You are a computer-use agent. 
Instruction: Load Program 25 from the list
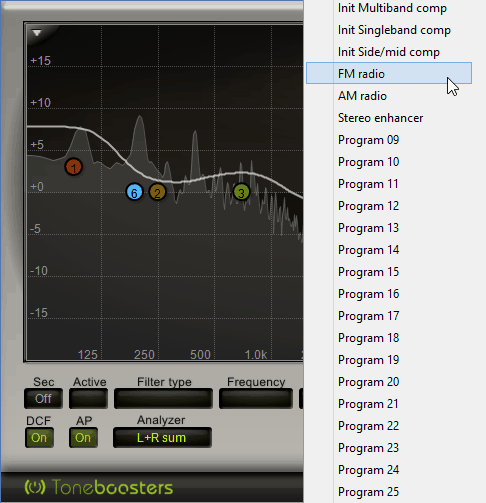click(x=389, y=492)
